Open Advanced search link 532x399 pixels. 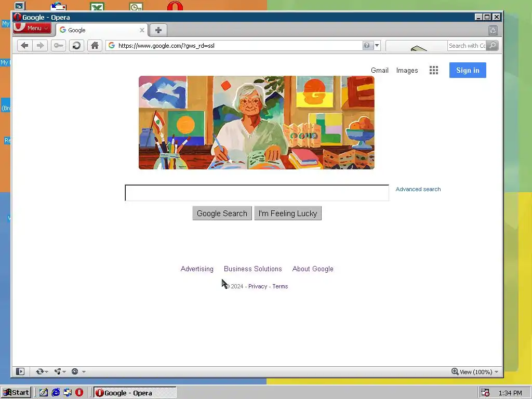[418, 189]
